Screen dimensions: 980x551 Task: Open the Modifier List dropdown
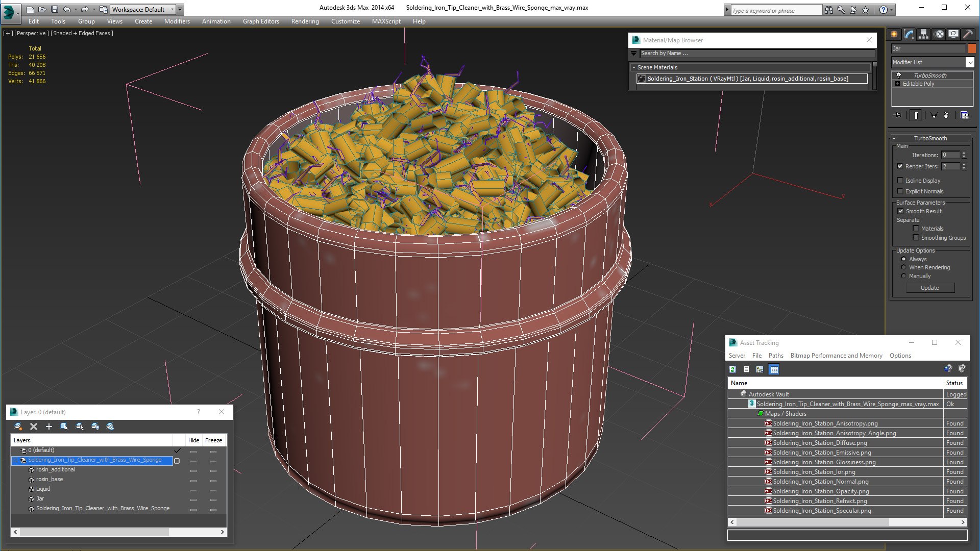pyautogui.click(x=970, y=62)
